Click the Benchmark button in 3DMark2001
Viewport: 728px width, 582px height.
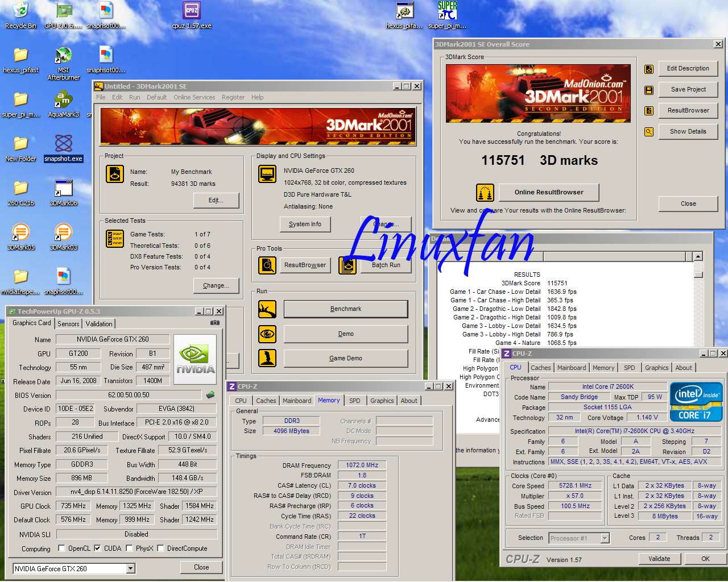346,309
